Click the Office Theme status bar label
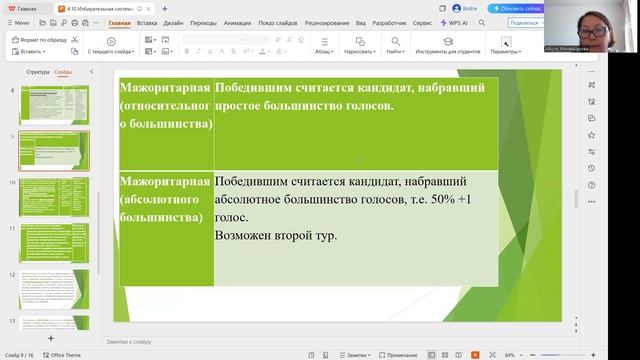Image resolution: width=640 pixels, height=360 pixels. click(x=62, y=355)
